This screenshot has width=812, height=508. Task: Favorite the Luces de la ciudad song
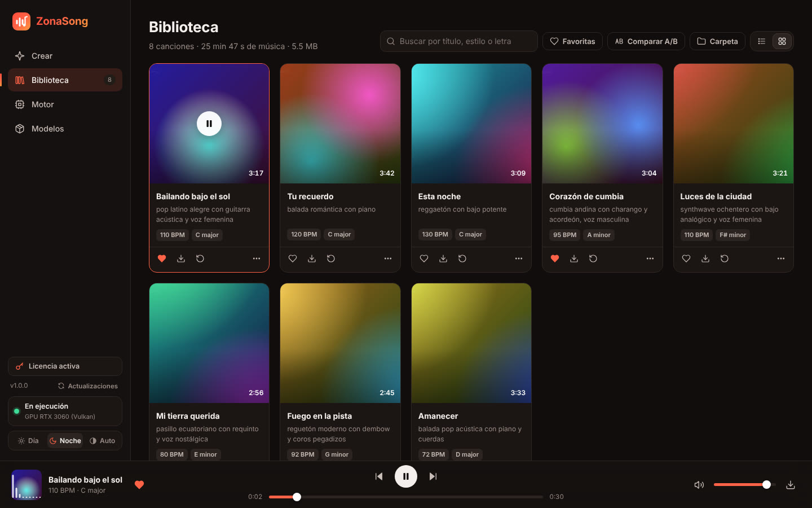tap(686, 259)
